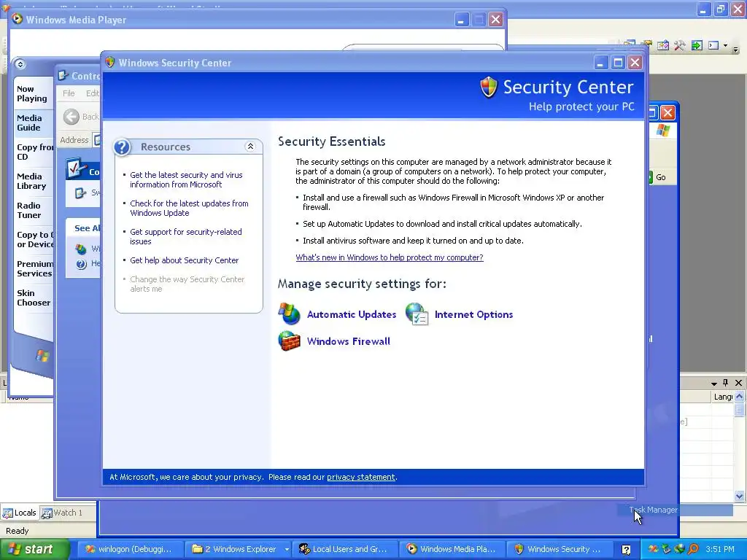747x560 pixels.
Task: Click the question mark taskbar icon
Action: coord(626,550)
